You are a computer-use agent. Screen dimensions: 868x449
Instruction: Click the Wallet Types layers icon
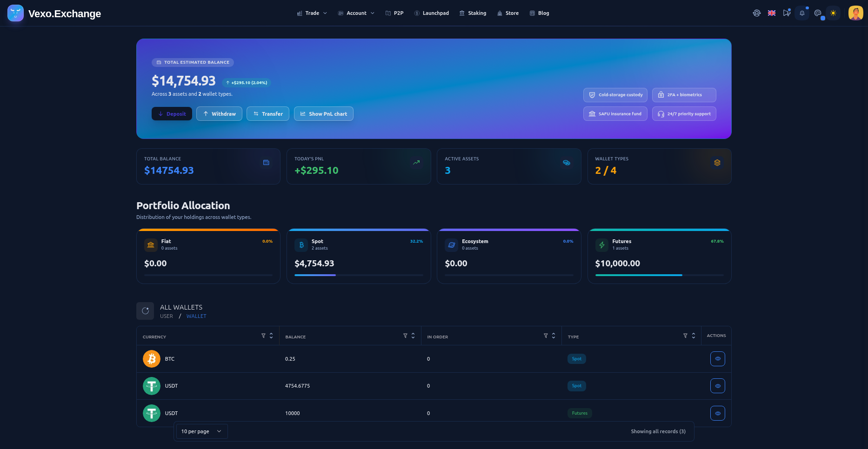717,163
